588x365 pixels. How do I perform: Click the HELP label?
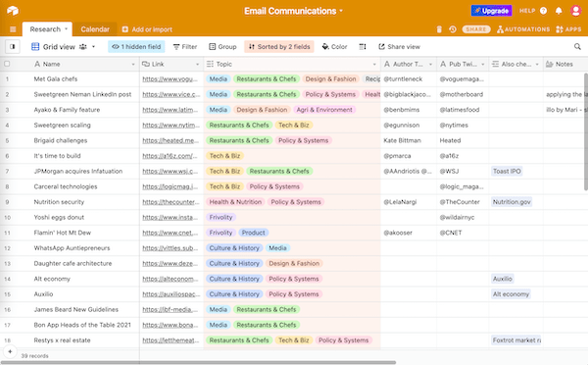527,11
